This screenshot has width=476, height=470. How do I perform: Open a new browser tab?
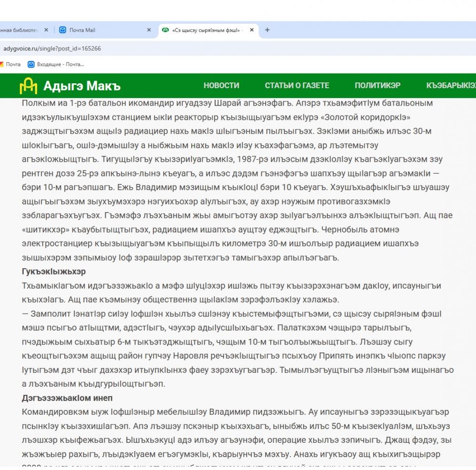(x=267, y=30)
